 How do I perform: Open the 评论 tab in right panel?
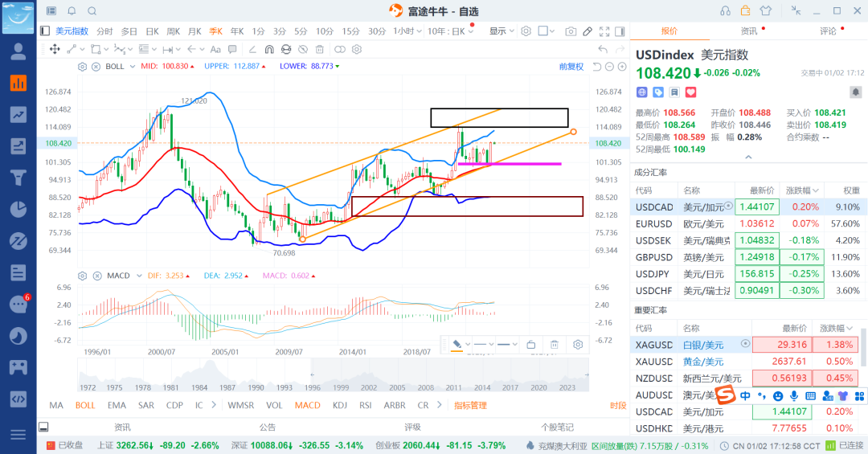tap(828, 31)
